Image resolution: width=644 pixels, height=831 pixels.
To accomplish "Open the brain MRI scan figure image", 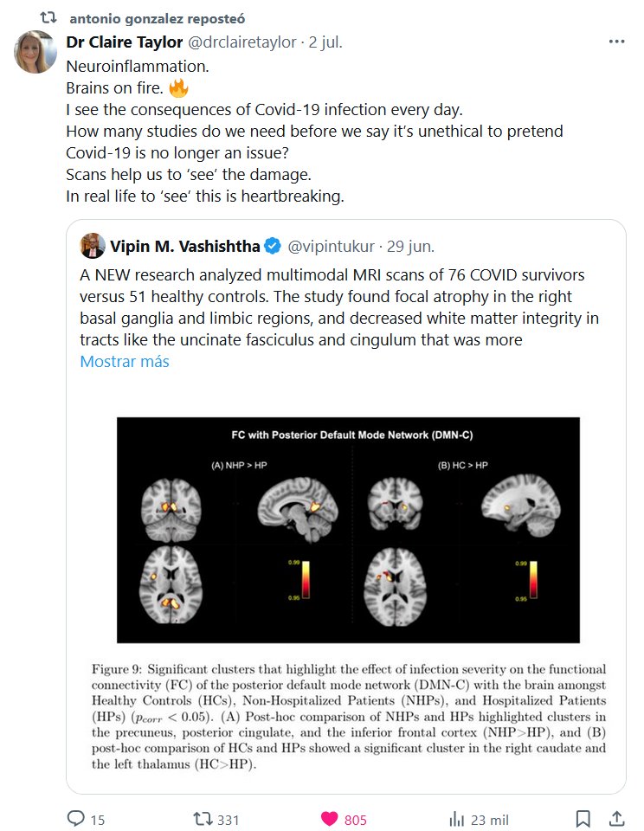I will pyautogui.click(x=348, y=530).
